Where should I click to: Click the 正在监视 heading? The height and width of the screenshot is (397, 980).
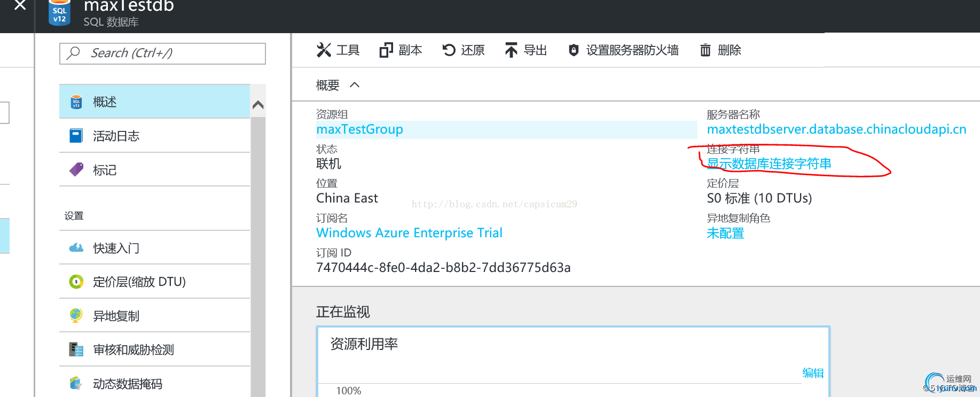(343, 312)
